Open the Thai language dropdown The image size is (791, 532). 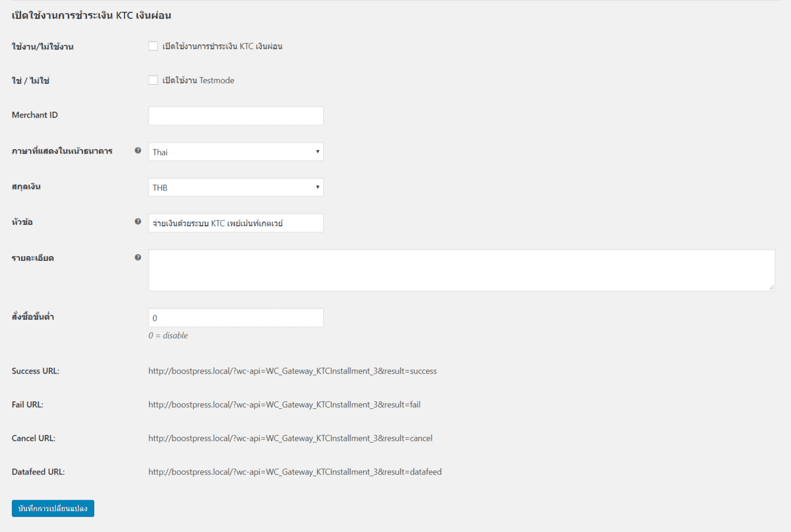click(236, 152)
